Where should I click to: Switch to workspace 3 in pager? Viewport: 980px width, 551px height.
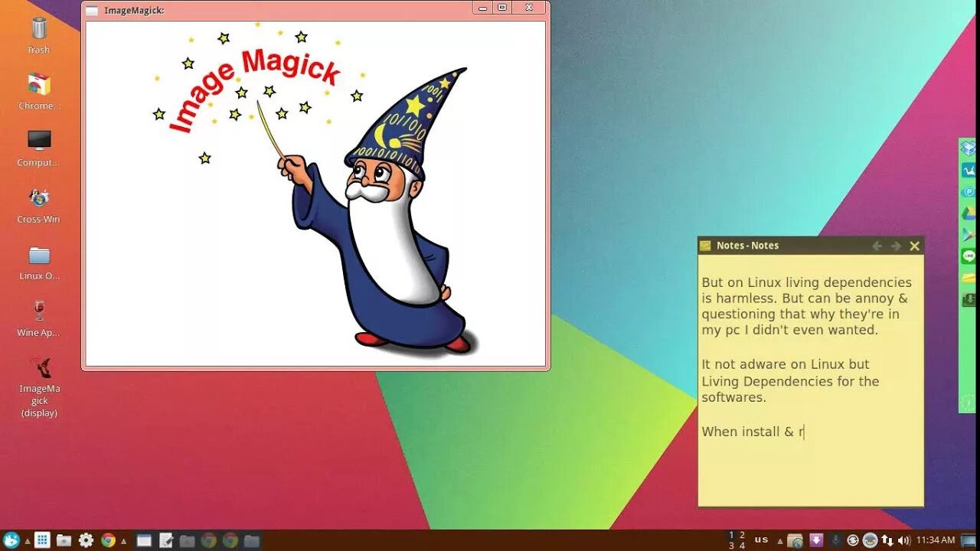click(732, 546)
